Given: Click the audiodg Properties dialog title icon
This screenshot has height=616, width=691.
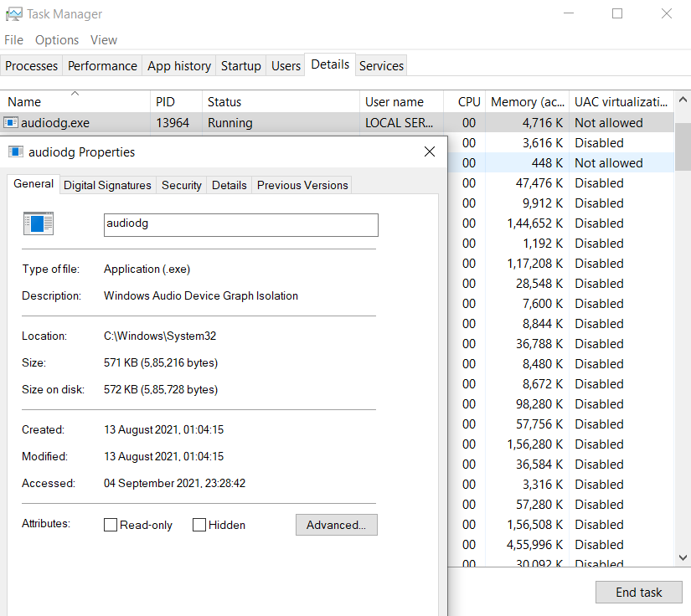Looking at the screenshot, I should coord(15,152).
